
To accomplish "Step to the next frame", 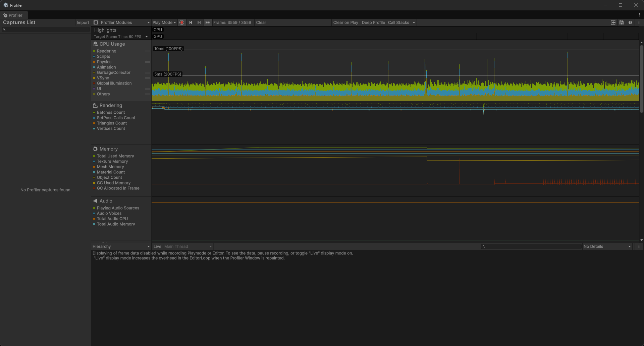I will click(x=199, y=22).
